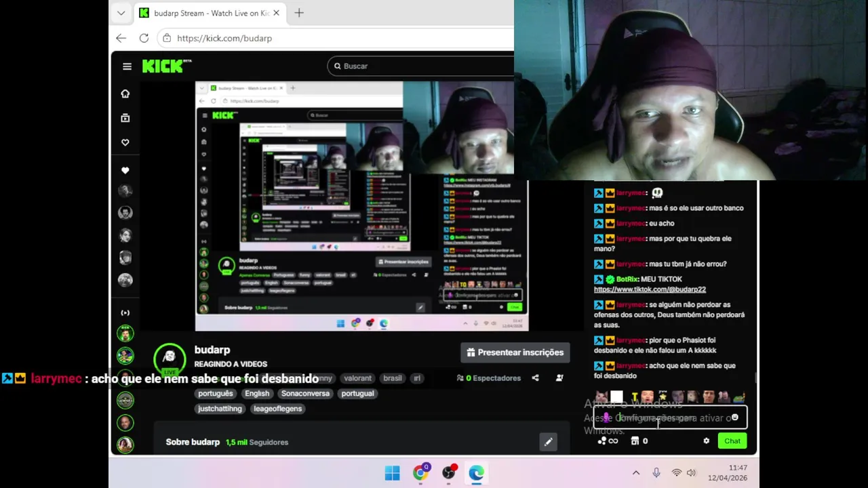
Task: Reload the kick.com page
Action: pos(144,38)
